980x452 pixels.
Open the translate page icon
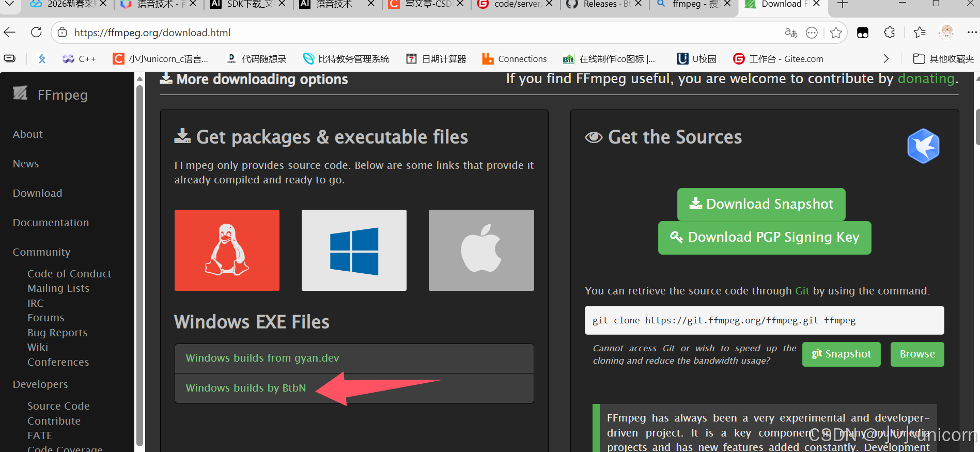coord(790,33)
